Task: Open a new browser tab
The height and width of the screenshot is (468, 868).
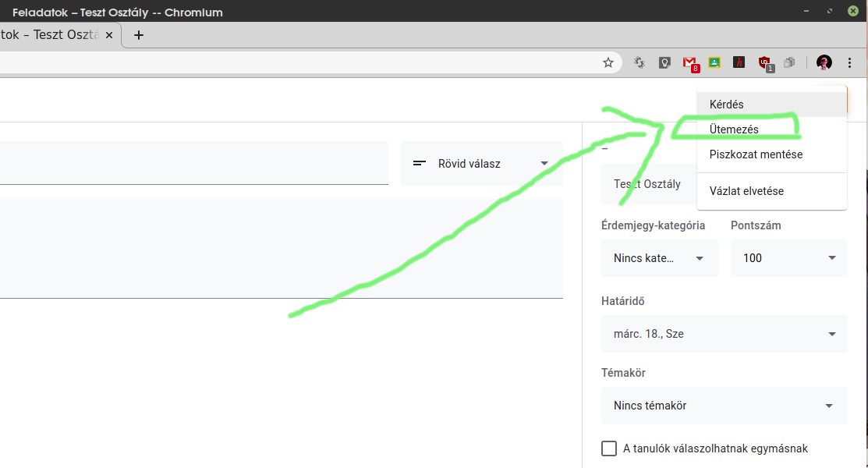Action: [x=139, y=35]
